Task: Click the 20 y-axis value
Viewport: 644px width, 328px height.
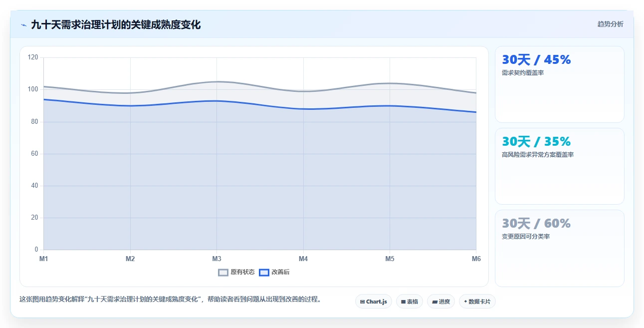Action: pyautogui.click(x=34, y=218)
